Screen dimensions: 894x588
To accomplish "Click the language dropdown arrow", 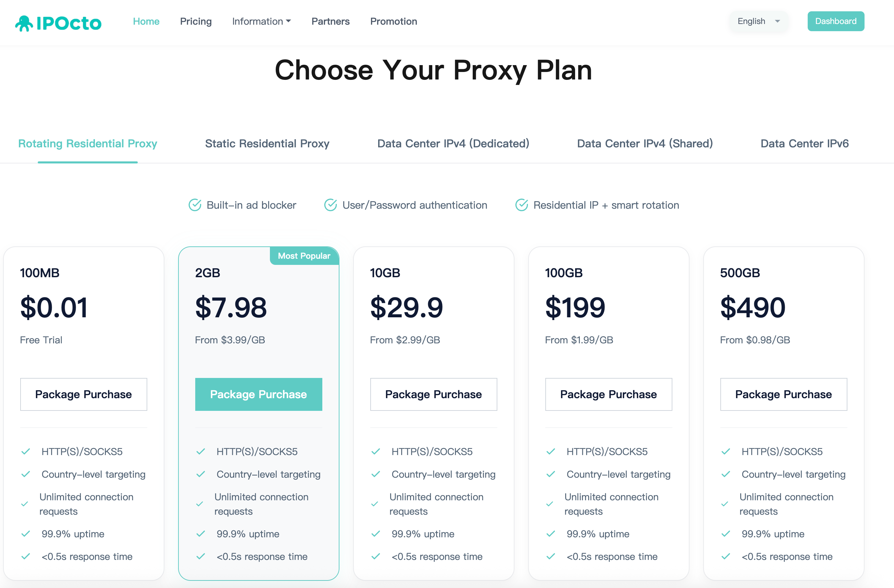I will point(778,21).
